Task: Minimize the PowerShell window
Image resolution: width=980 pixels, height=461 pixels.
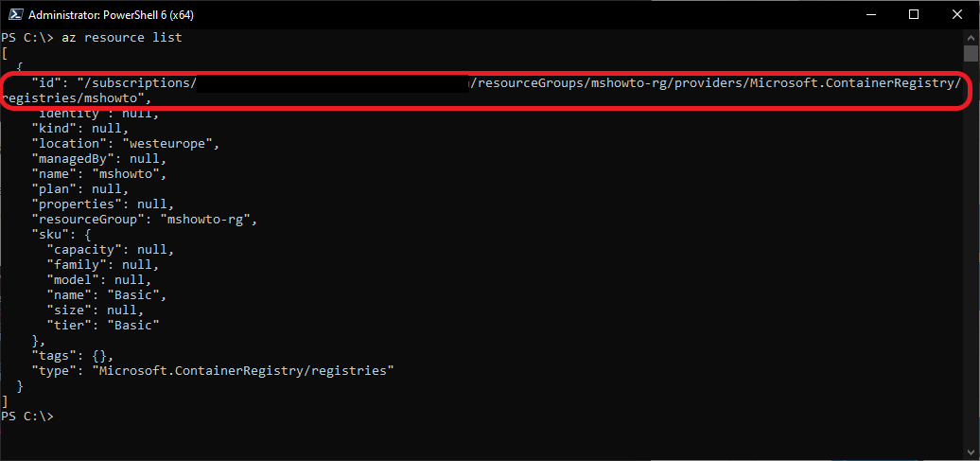Action: (x=869, y=14)
